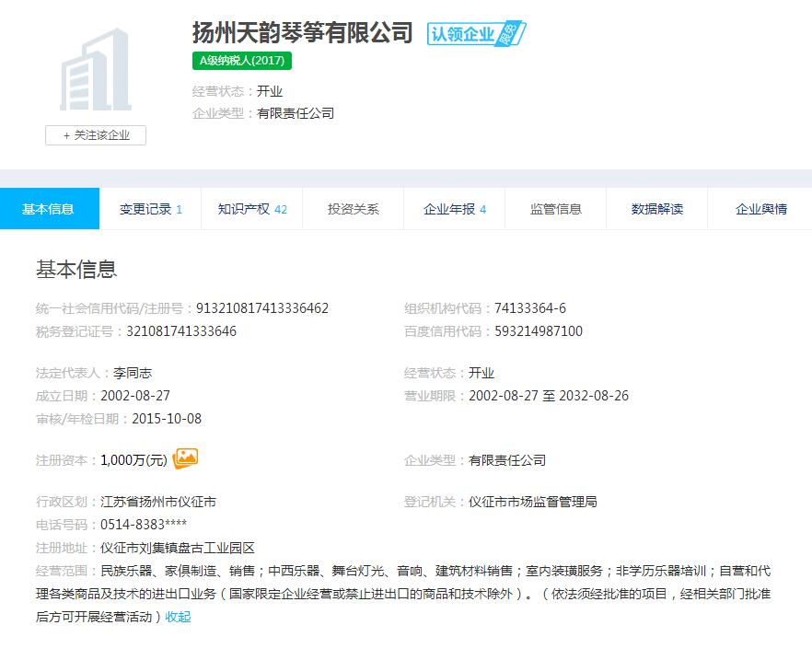Click 有限责任公司 in basic info section
Screen dimensions: 812x660
507,460
